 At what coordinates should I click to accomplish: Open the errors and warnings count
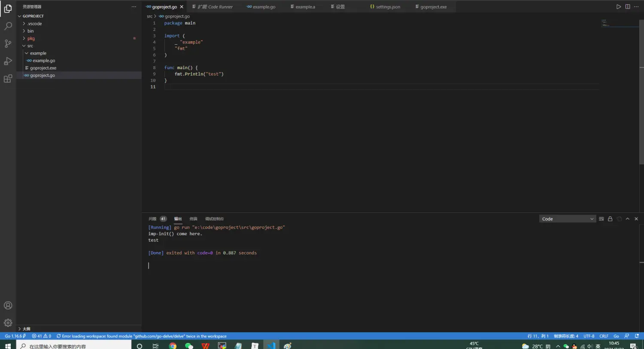pyautogui.click(x=42, y=336)
